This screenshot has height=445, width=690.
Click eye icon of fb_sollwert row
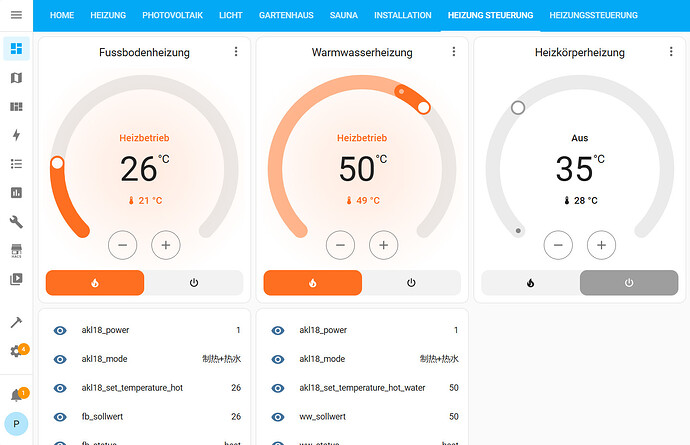(x=60, y=417)
